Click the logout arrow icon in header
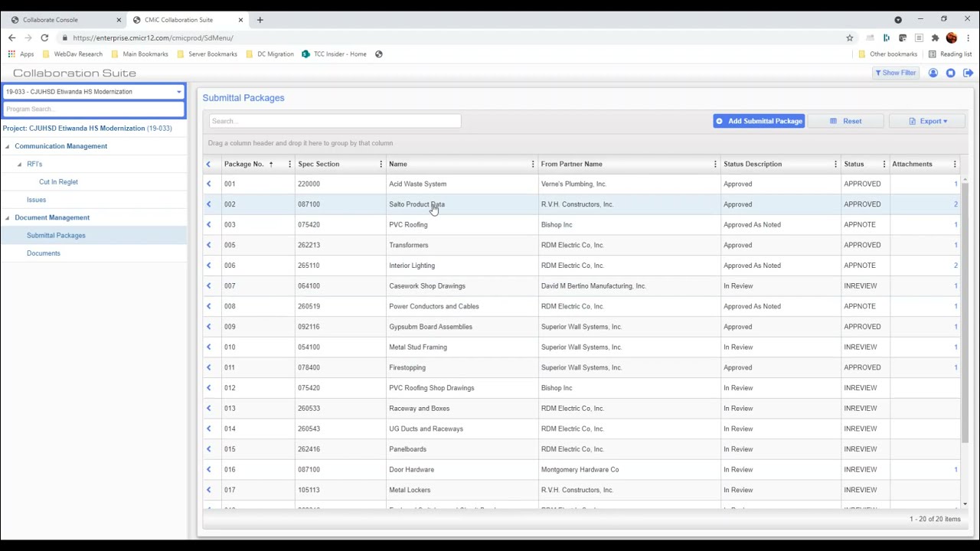The image size is (980, 551). 968,73
